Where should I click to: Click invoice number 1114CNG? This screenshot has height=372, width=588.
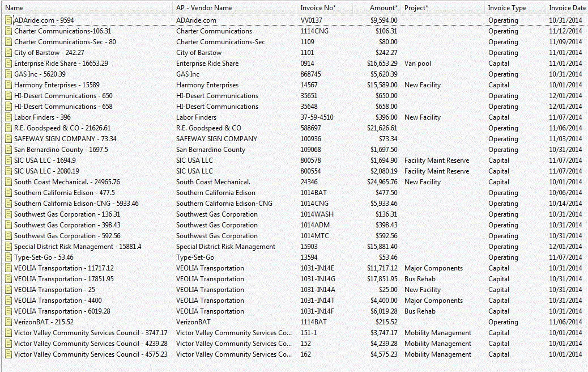point(314,31)
